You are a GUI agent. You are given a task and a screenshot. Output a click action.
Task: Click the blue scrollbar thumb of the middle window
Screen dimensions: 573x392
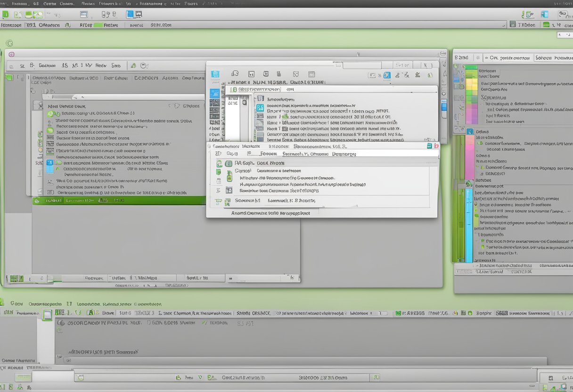coord(443,106)
